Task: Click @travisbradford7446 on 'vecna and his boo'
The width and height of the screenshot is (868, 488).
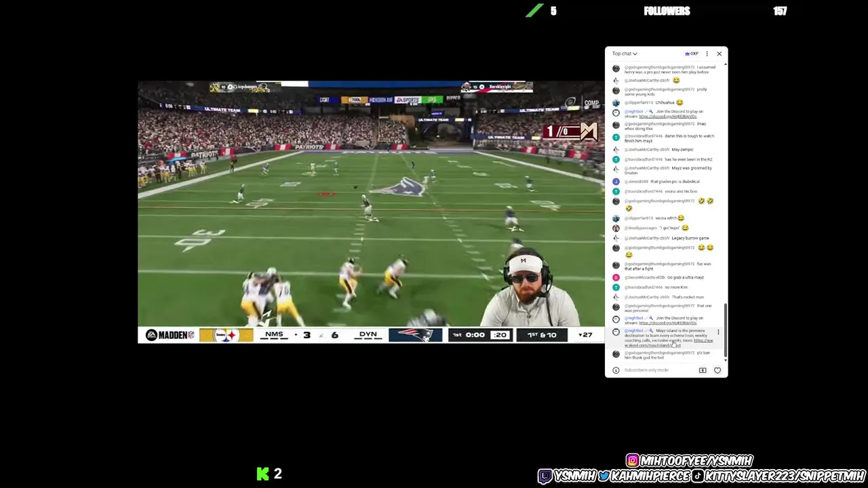Action: (x=644, y=191)
